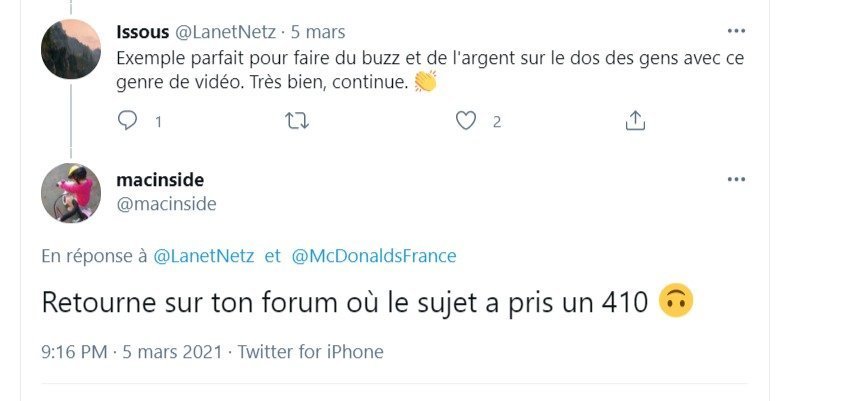Retweet the Issous tweet
Screen dimensions: 853x401
point(297,121)
